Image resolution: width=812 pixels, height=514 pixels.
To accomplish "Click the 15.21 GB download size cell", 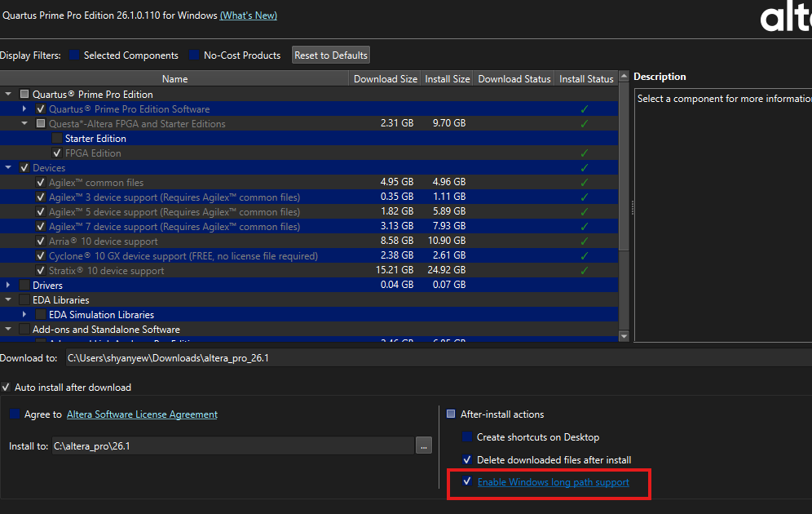I will pos(394,270).
